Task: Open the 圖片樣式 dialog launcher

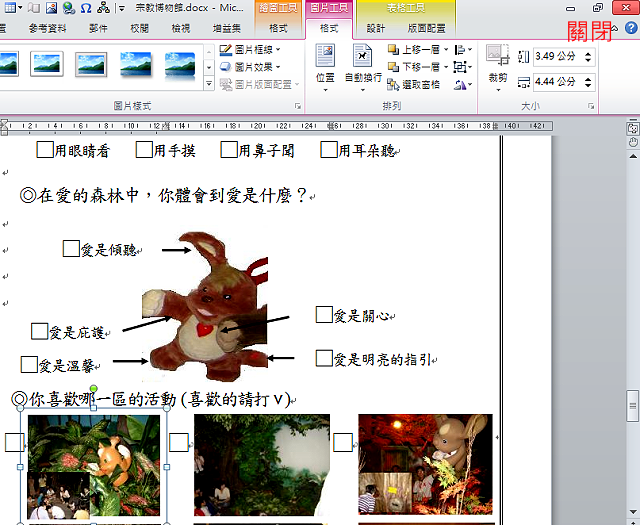Action: click(298, 106)
